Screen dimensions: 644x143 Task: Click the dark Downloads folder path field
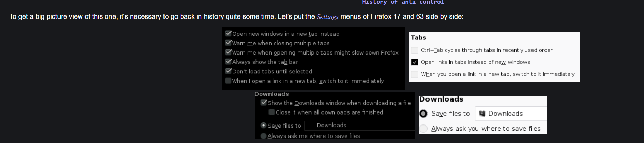pos(359,126)
